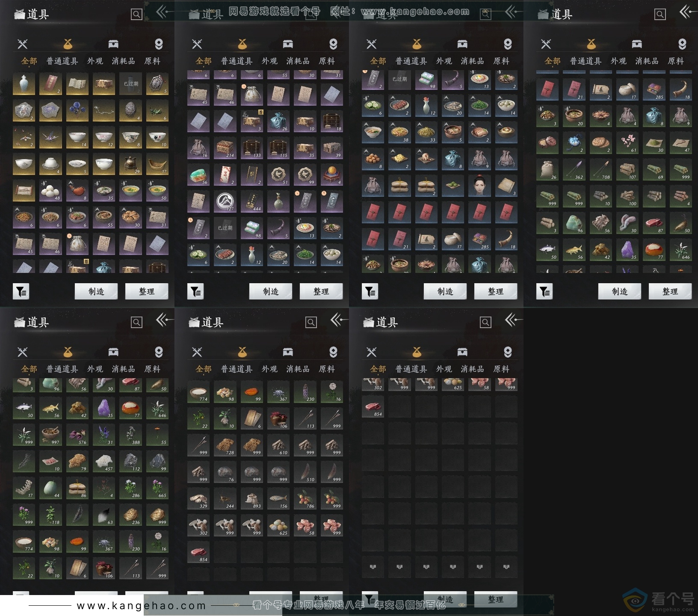Select the white fur item with count 457

(x=104, y=461)
